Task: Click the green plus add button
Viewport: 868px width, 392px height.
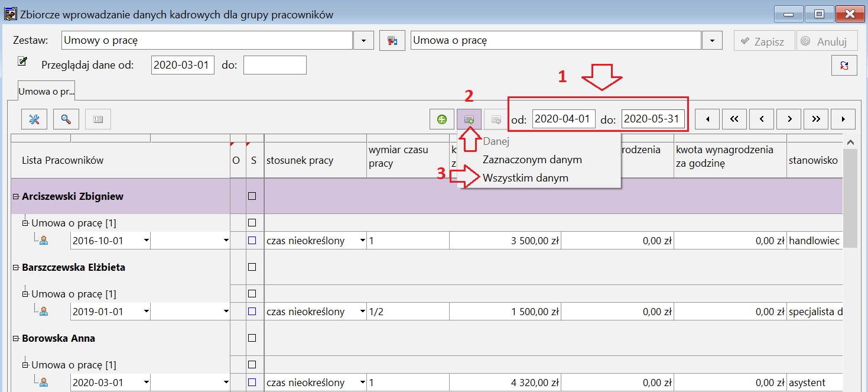Action: click(x=441, y=119)
